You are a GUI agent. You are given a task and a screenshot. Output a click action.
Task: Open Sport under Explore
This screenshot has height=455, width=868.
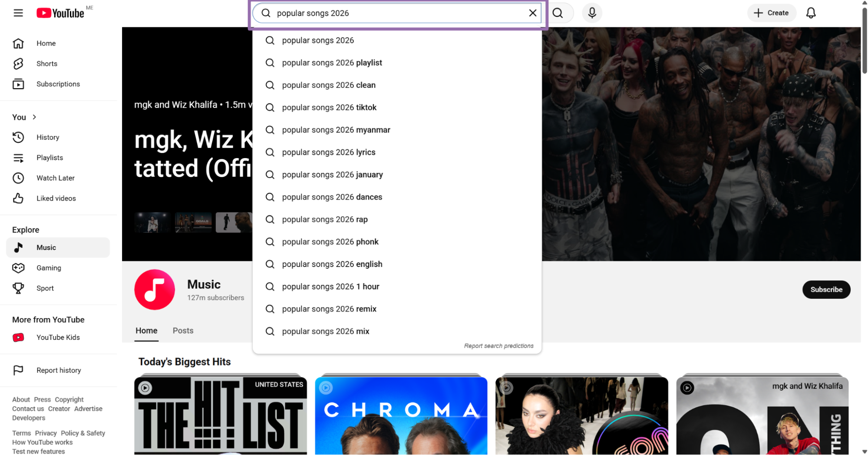pyautogui.click(x=58, y=288)
